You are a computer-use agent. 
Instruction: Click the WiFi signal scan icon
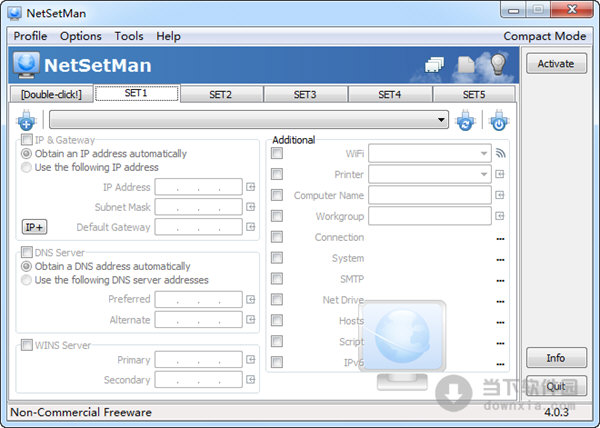[x=501, y=153]
